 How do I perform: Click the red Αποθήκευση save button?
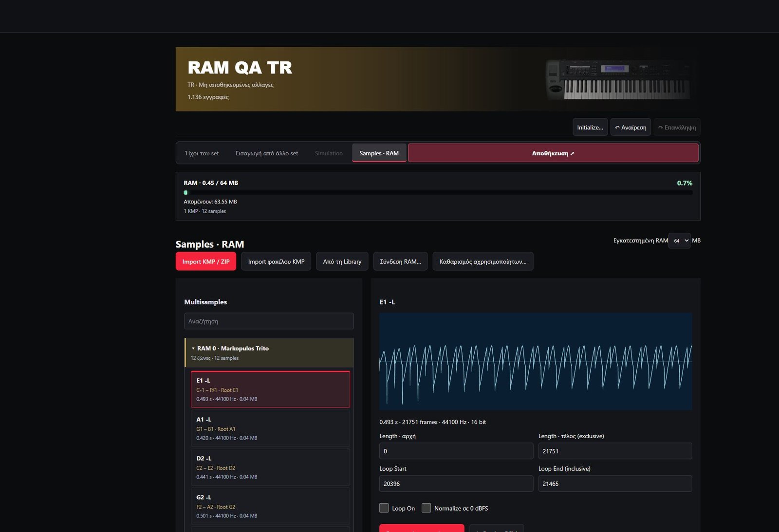[x=553, y=153]
